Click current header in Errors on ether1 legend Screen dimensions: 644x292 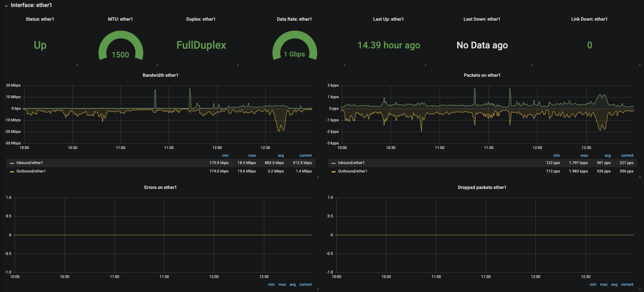306,285
